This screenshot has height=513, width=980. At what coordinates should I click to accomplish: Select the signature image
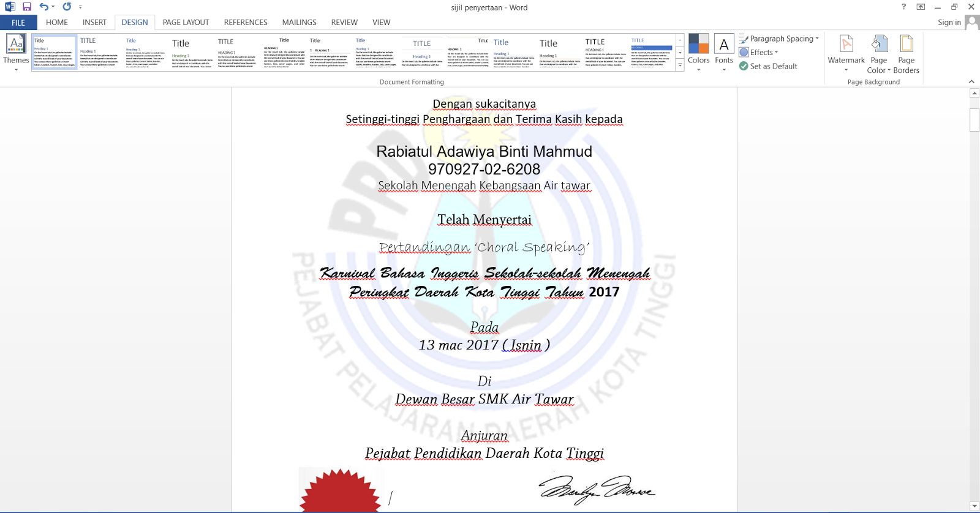coord(596,489)
